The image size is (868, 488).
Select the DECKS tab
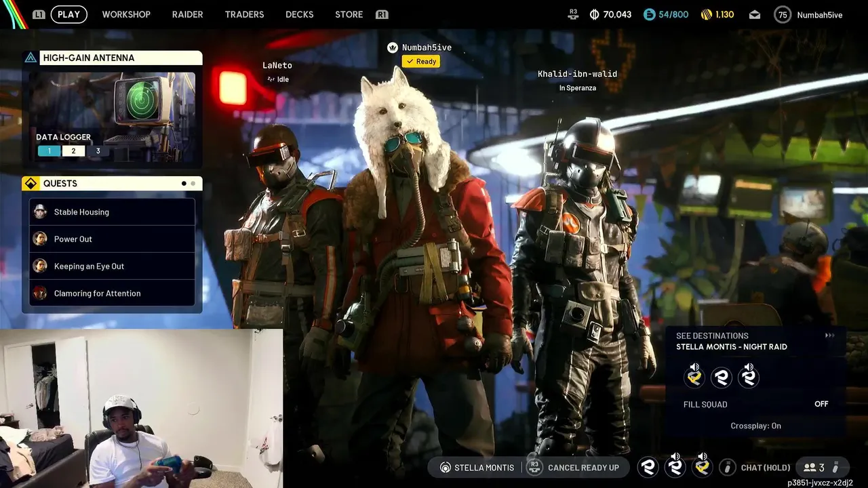click(x=299, y=14)
